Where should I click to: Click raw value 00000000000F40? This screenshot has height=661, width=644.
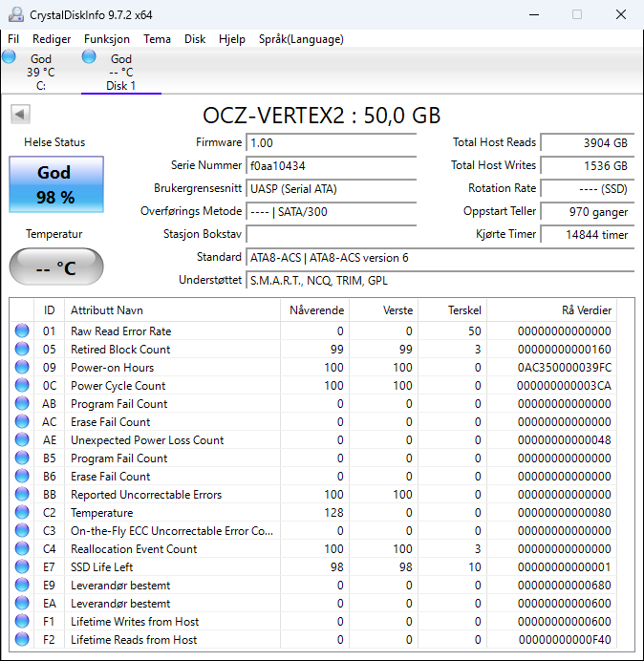click(x=565, y=640)
